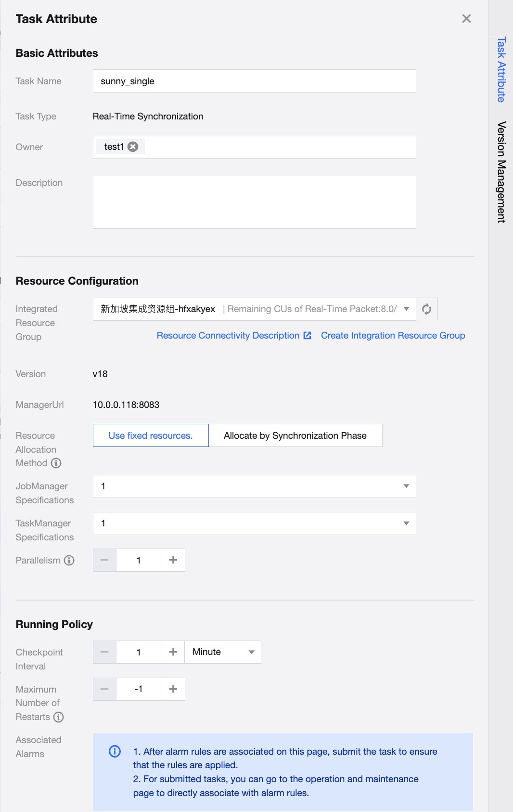Image resolution: width=513 pixels, height=812 pixels.
Task: Select Use fixed resources option
Action: 151,435
